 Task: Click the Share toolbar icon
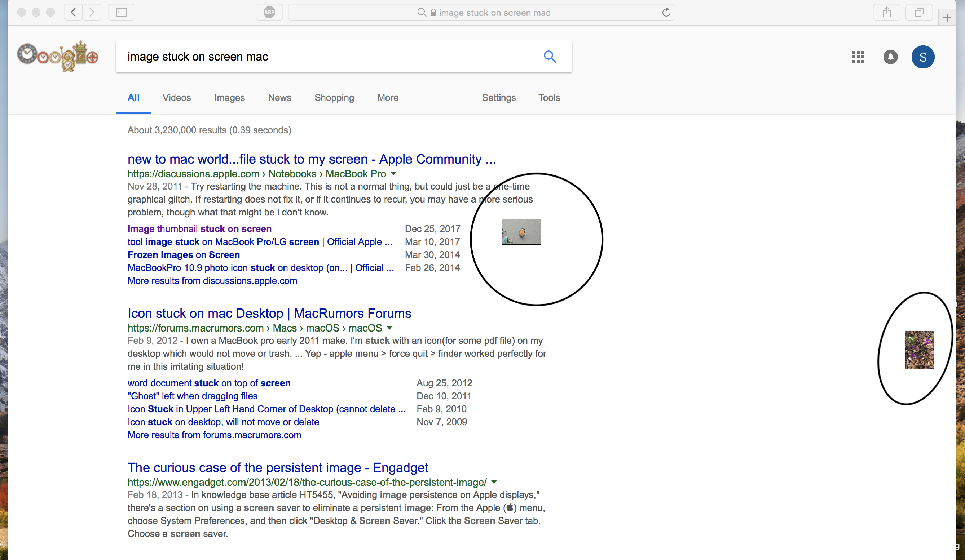[886, 12]
